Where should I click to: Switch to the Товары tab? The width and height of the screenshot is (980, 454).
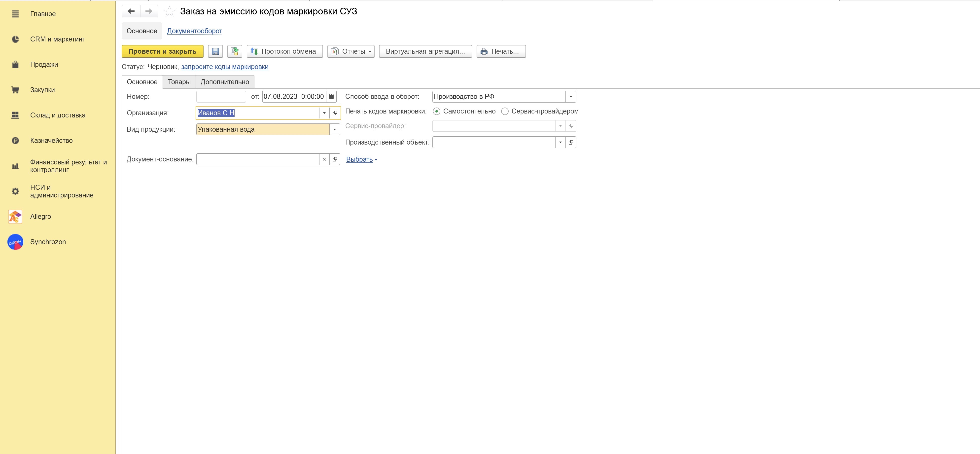pos(179,82)
